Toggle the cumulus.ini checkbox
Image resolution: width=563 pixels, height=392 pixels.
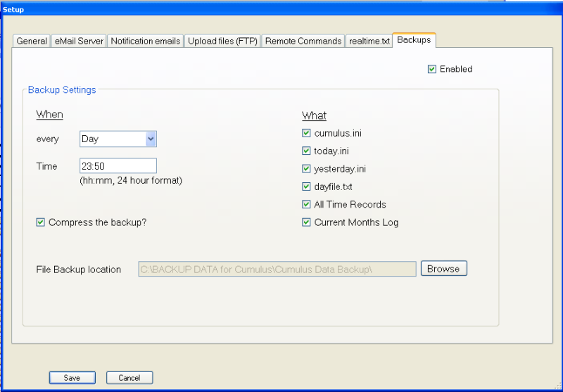point(306,133)
